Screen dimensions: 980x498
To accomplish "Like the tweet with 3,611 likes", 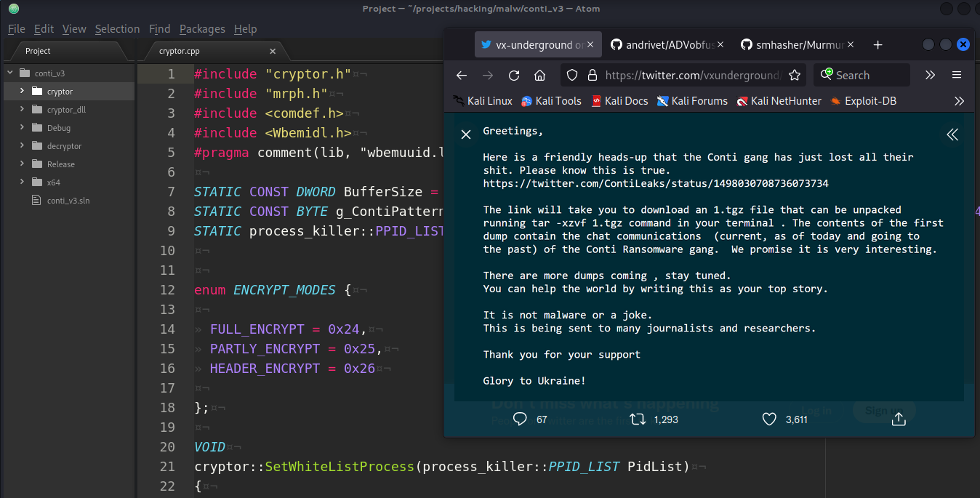I will coord(769,419).
